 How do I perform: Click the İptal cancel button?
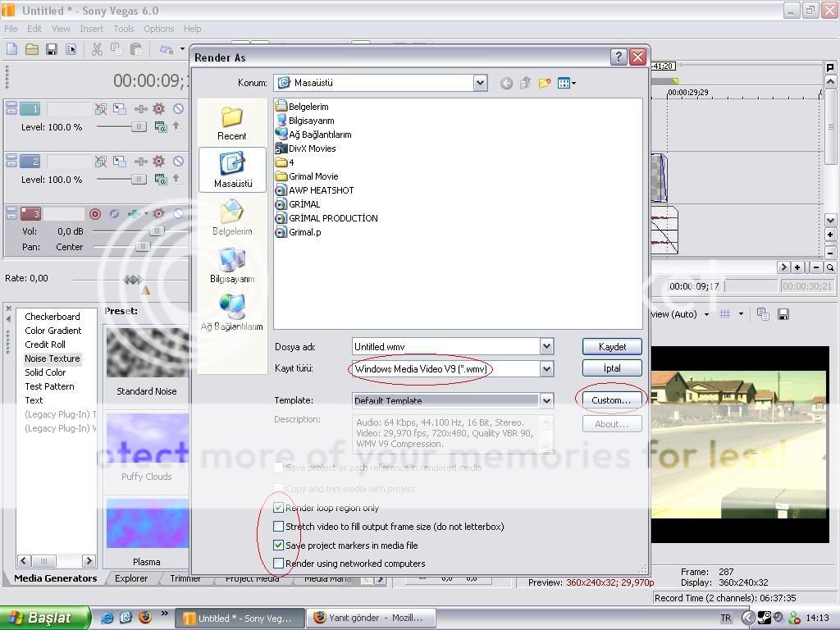(x=612, y=368)
